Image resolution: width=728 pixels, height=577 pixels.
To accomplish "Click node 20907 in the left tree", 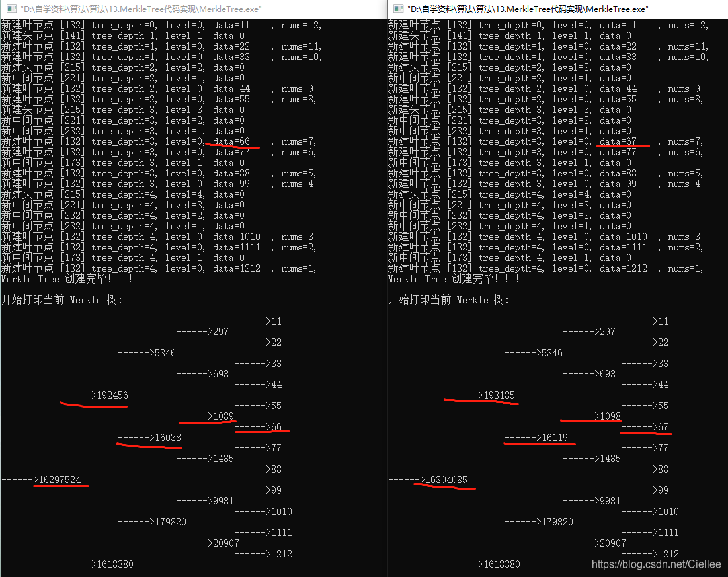I will (x=225, y=543).
